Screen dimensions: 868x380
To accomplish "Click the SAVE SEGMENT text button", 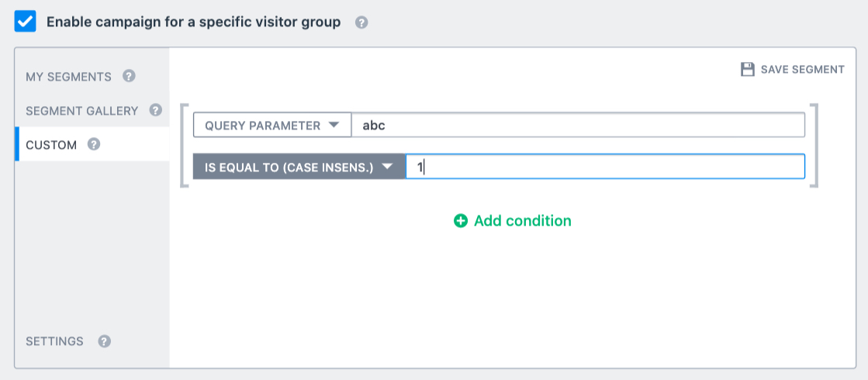I will pos(803,70).
